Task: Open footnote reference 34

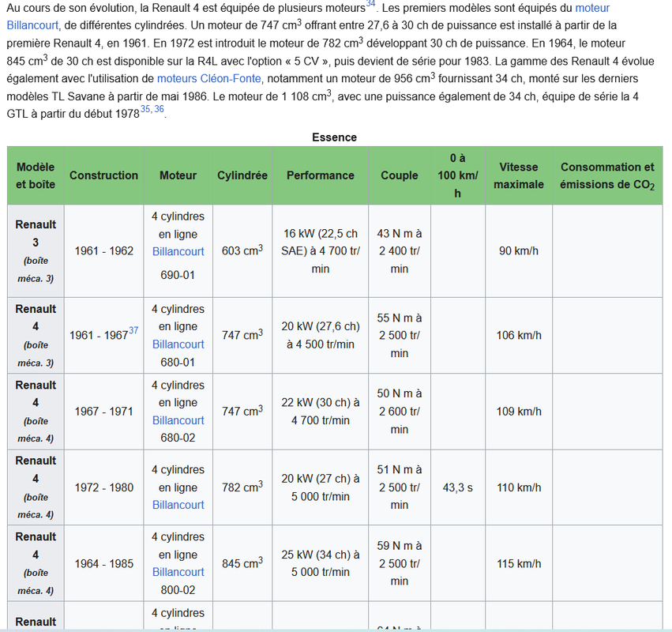Action: click(370, 3)
